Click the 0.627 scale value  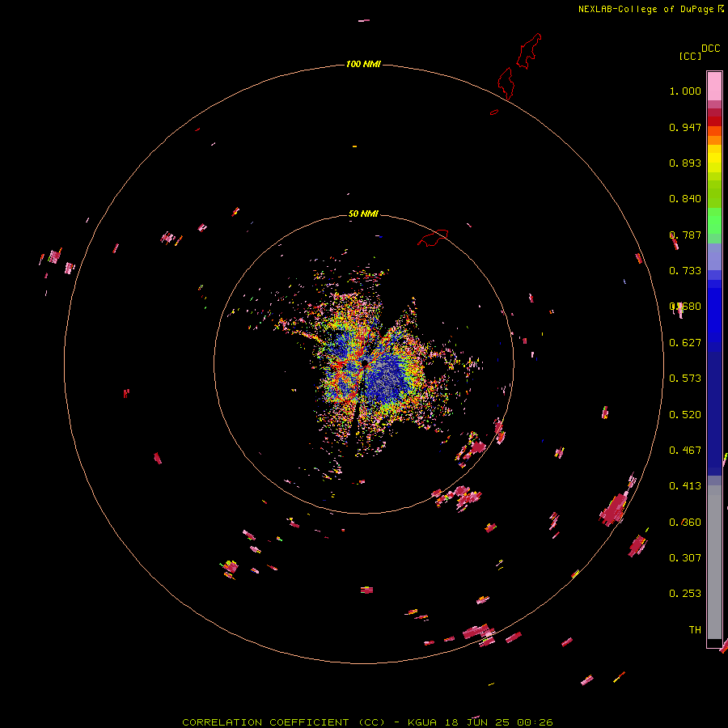685,343
